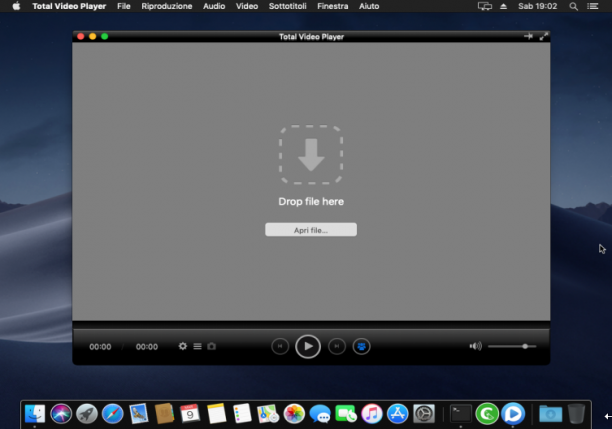Open Notes from the dock

coord(216,414)
